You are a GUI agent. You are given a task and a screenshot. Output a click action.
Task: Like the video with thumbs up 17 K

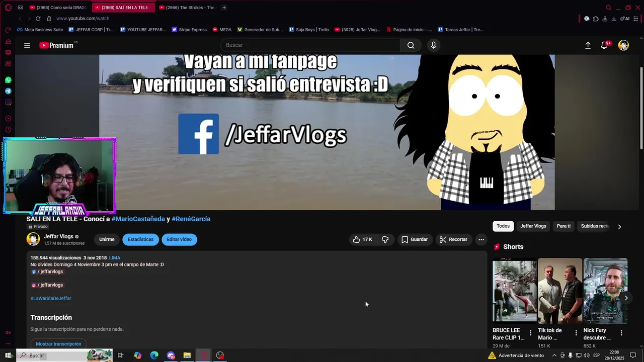[x=363, y=239]
